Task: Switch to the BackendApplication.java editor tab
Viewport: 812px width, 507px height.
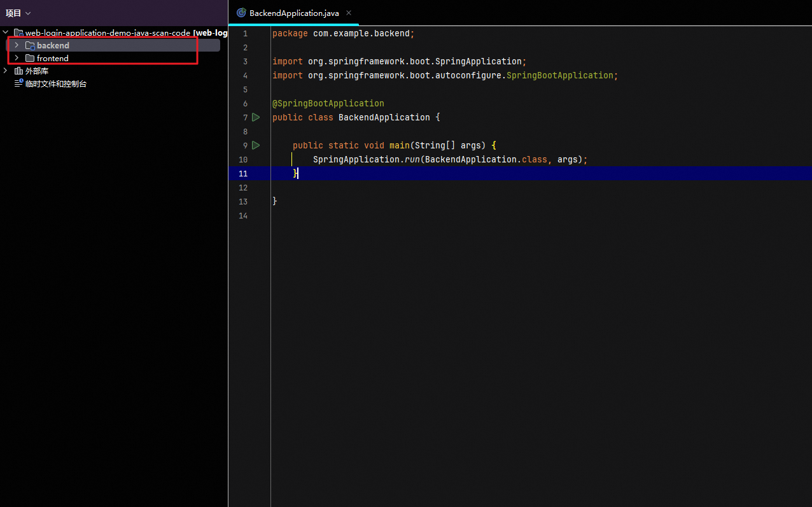Action: tap(294, 13)
